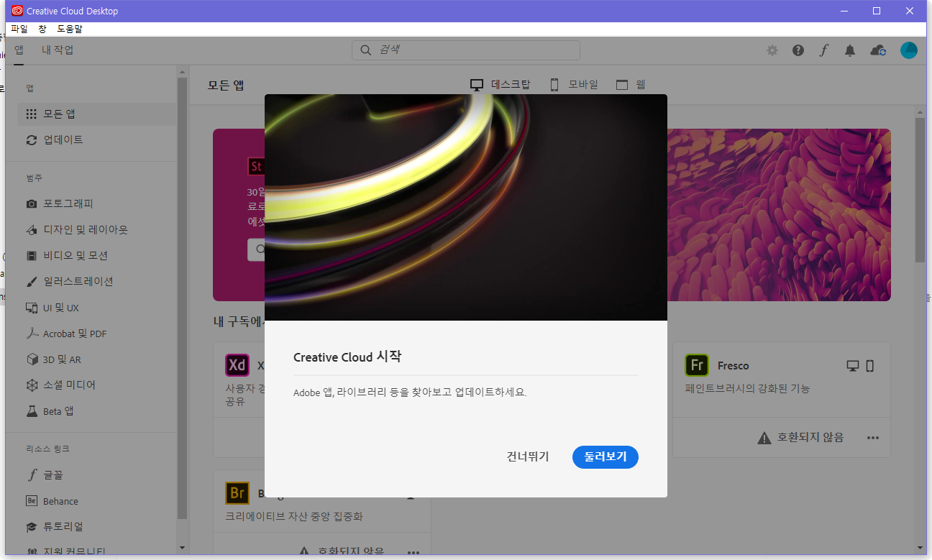
Task: Click the dialog's colorful light swirl image
Action: coord(466,207)
